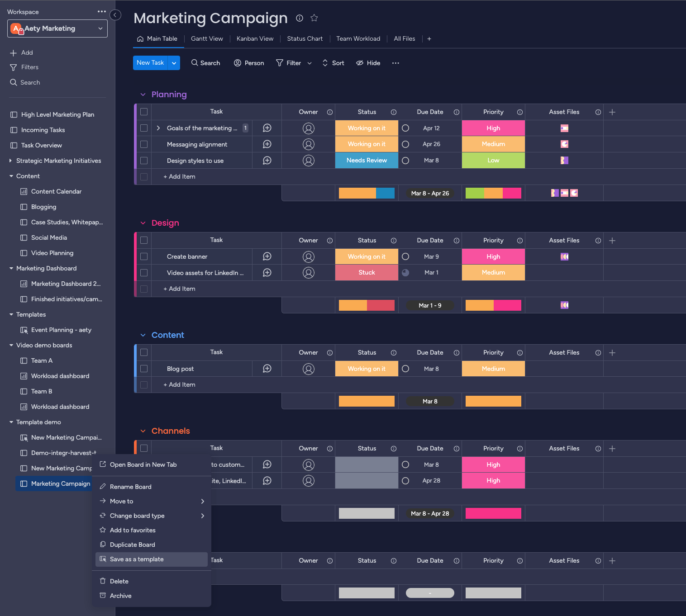The width and height of the screenshot is (686, 616).
Task: Click Status column info icon in Planning
Action: point(394,112)
